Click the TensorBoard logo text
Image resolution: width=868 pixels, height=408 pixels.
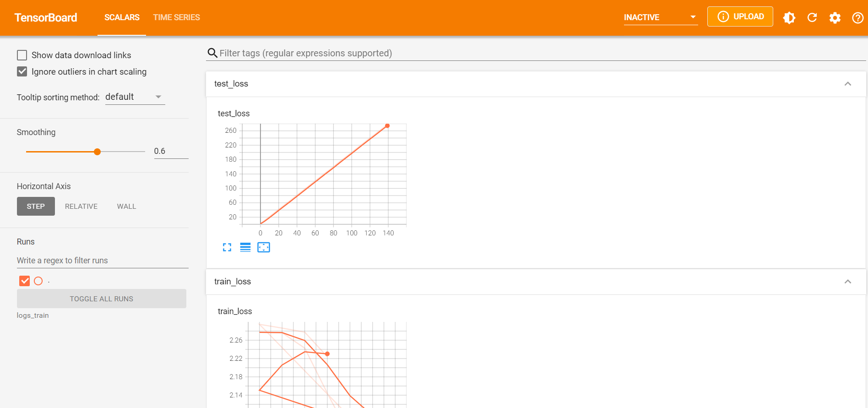46,17
